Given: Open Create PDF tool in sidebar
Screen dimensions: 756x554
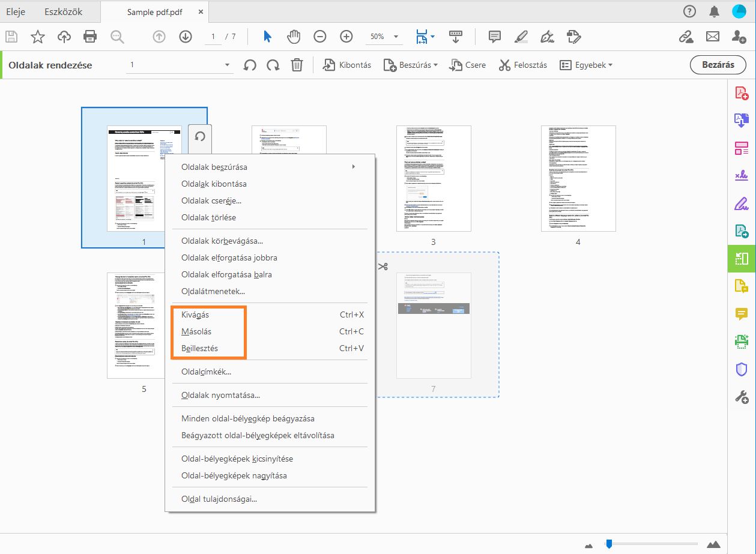Looking at the screenshot, I should pyautogui.click(x=742, y=93).
